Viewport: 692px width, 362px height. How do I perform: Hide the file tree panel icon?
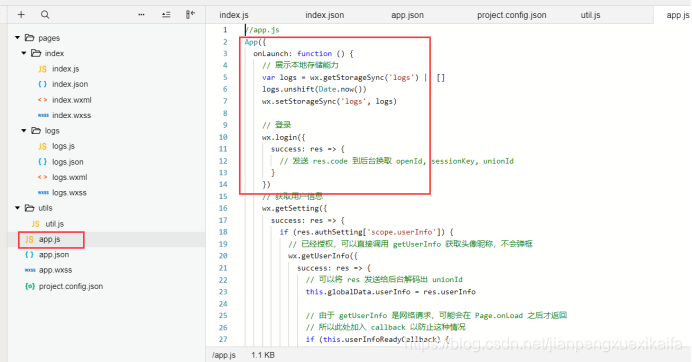click(x=190, y=15)
